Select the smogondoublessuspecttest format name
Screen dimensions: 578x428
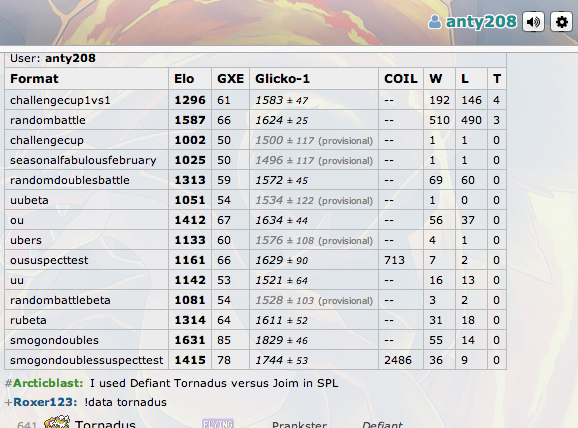[x=87, y=360]
